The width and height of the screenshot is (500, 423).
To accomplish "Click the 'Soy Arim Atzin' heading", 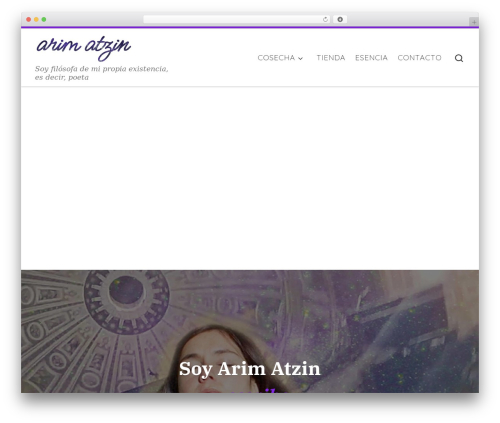I will (250, 369).
